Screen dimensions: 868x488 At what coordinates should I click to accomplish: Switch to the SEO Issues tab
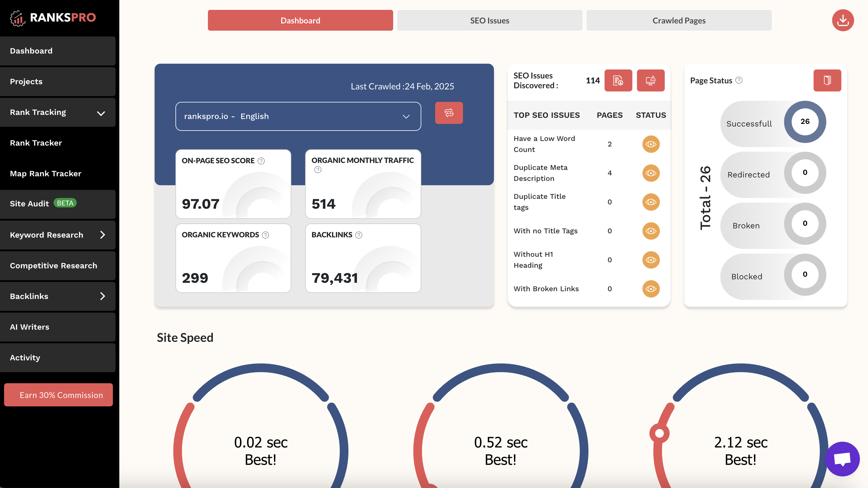pyautogui.click(x=489, y=20)
